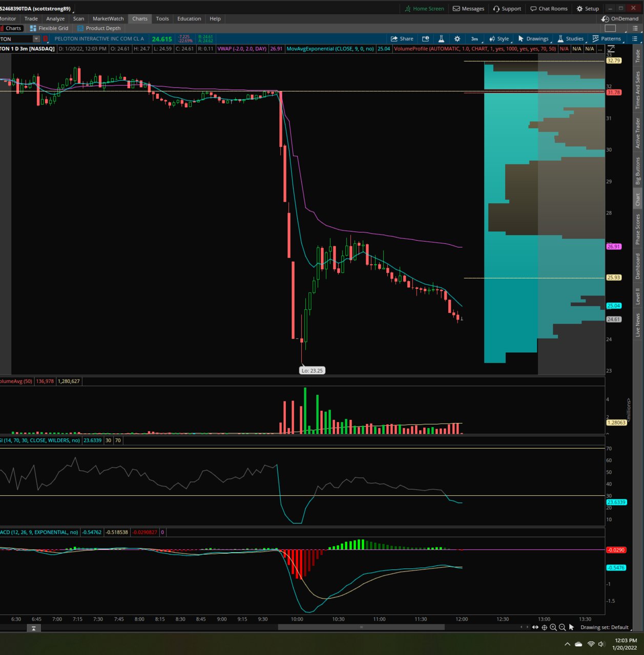Screen dimensions: 644x655
Task: Click the red symbol link color icon
Action: coord(45,39)
